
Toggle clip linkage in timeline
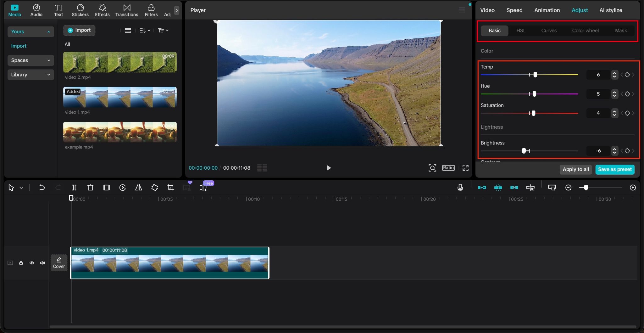tap(514, 188)
